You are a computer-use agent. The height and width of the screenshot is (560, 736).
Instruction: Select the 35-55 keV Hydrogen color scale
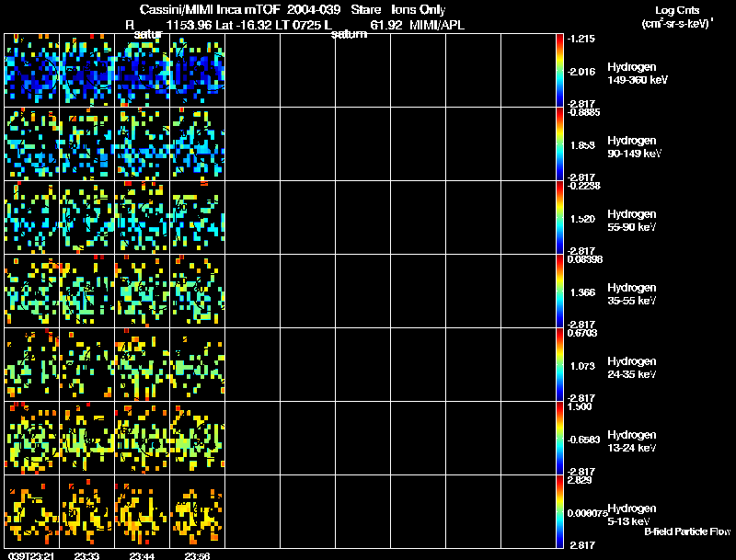click(x=560, y=291)
